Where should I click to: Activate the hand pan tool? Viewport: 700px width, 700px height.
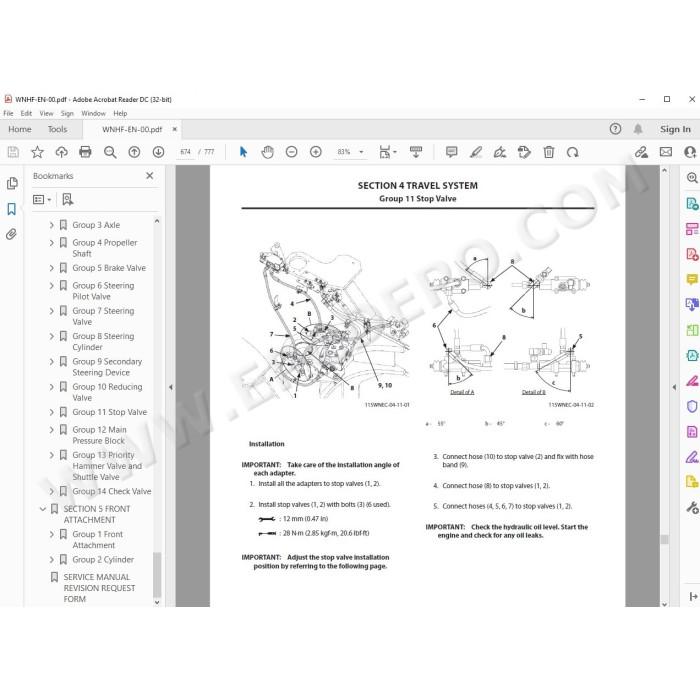coord(267,152)
